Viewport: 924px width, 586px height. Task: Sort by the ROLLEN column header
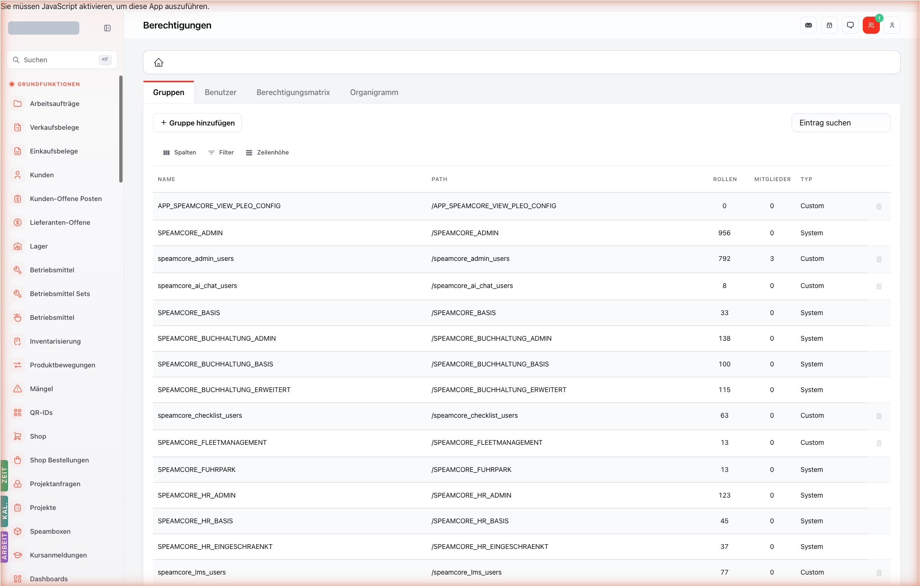pos(725,179)
